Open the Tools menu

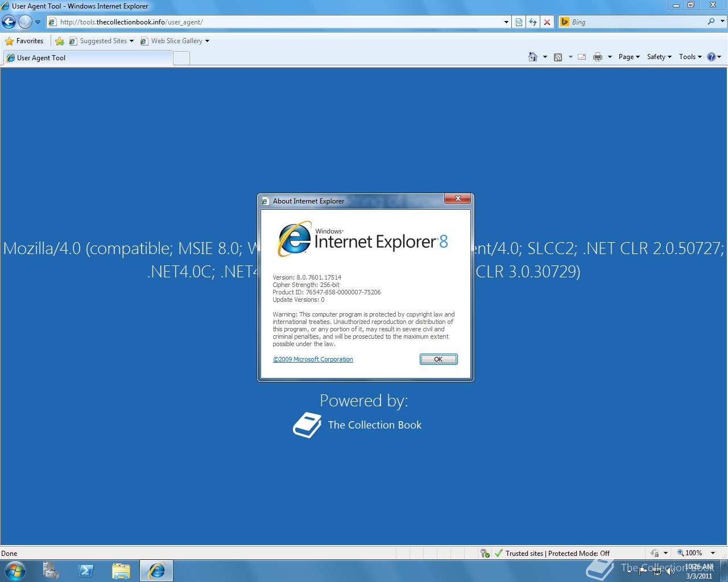[690, 57]
